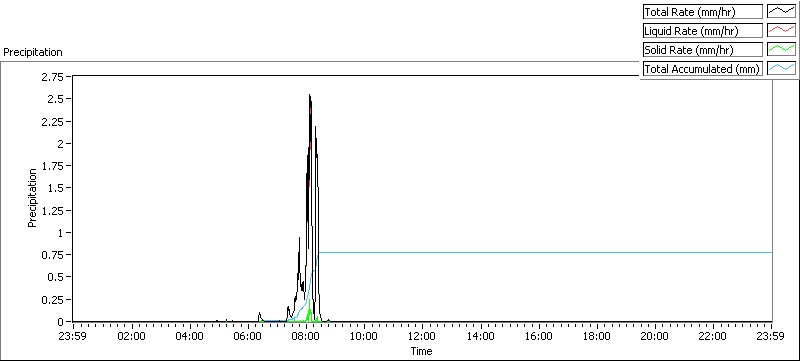The image size is (800, 361).
Task: Select the Total Accumulated (mm) legend label
Action: pyautogui.click(x=703, y=68)
